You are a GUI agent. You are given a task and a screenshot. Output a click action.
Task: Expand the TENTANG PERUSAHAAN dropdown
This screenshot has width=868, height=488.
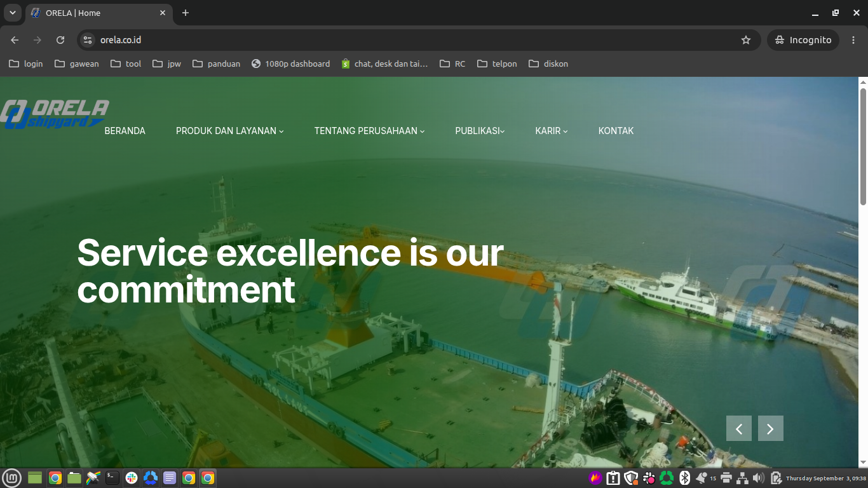click(369, 131)
